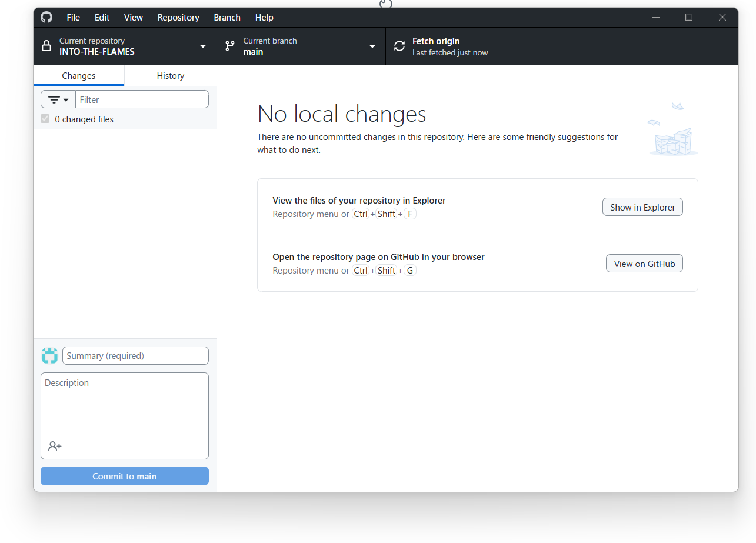Click the Fetch origin sync arrows icon
This screenshot has height=543, width=756.
399,46
